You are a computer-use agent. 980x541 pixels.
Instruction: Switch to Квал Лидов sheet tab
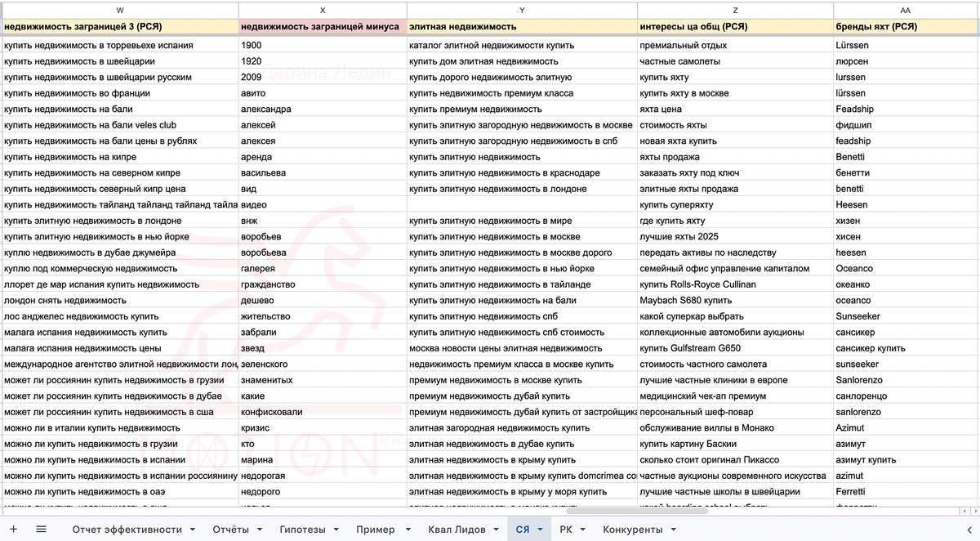[x=456, y=530]
